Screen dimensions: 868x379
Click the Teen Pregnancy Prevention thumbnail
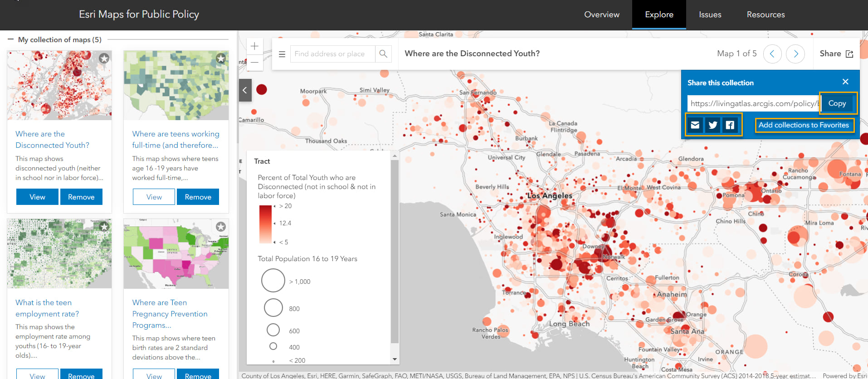click(x=176, y=253)
